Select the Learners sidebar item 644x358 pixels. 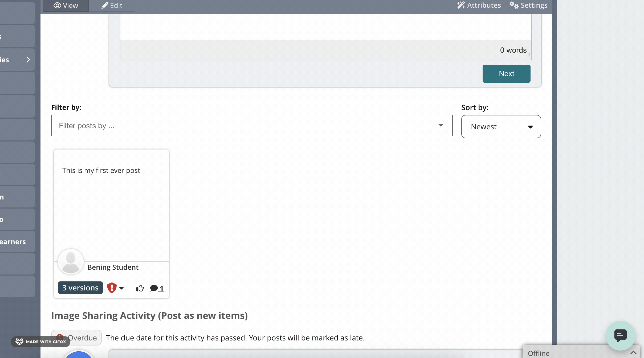coord(18,242)
